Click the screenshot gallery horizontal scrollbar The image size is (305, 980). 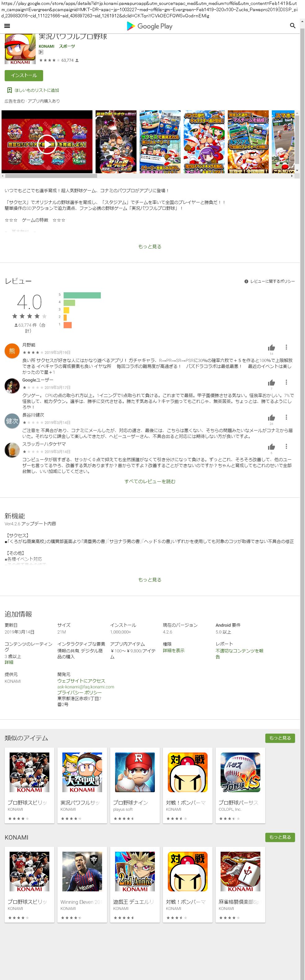[x=51, y=176]
